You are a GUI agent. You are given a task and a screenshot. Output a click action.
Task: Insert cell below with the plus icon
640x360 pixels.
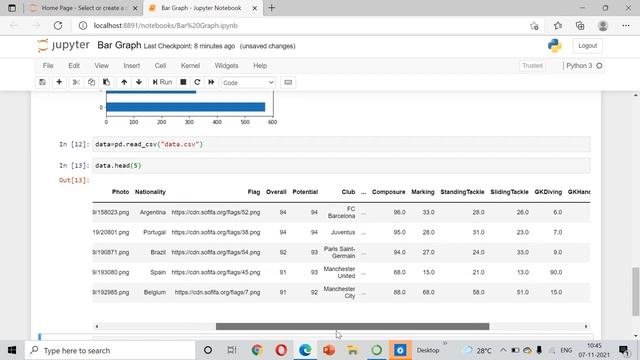pos(59,82)
